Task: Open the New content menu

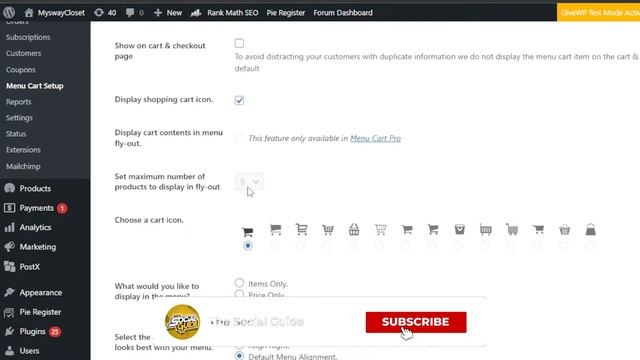Action: pyautogui.click(x=168, y=13)
